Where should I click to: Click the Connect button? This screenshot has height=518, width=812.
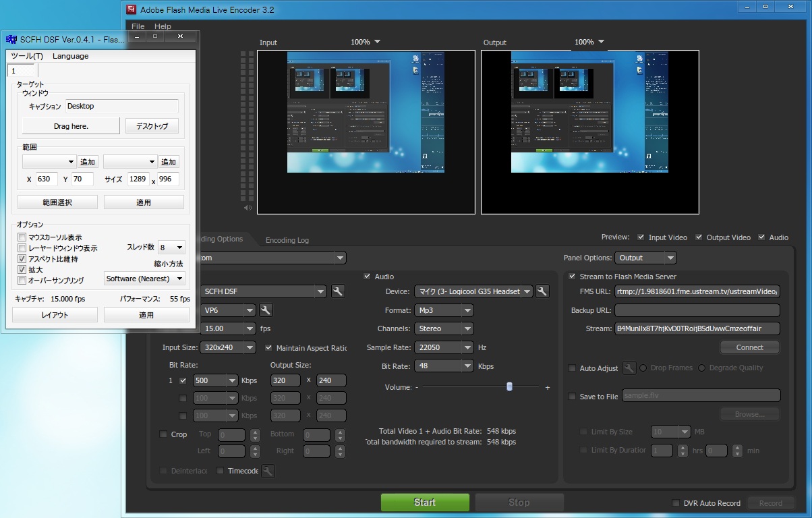pos(749,347)
